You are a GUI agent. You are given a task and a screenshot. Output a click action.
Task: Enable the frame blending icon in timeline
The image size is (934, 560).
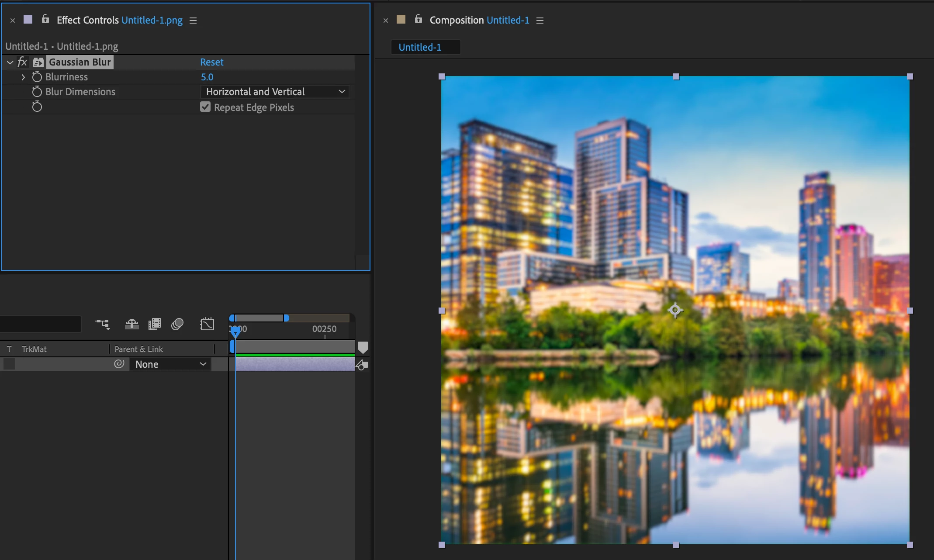point(155,324)
